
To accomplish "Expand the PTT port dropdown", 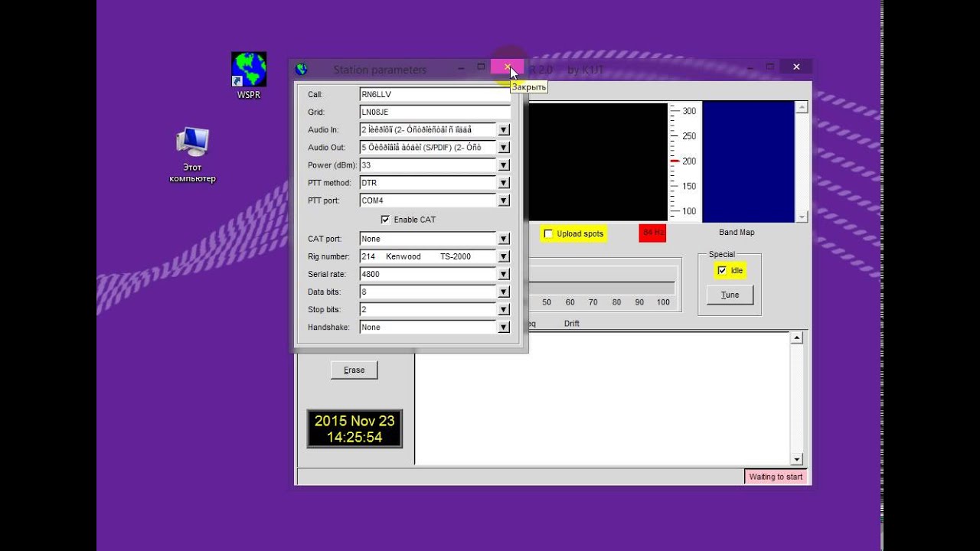I will click(x=504, y=201).
